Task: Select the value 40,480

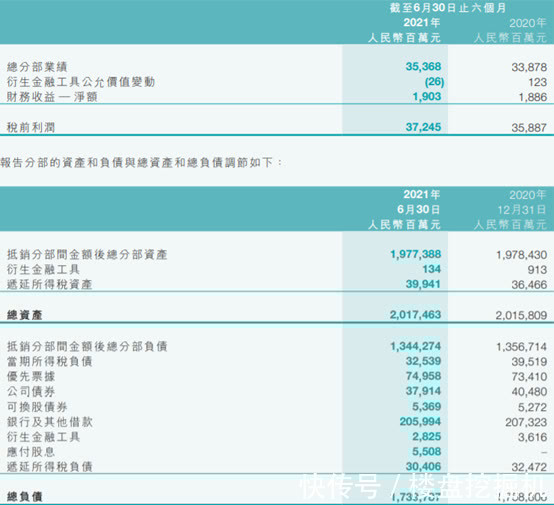Action: pyautogui.click(x=529, y=392)
